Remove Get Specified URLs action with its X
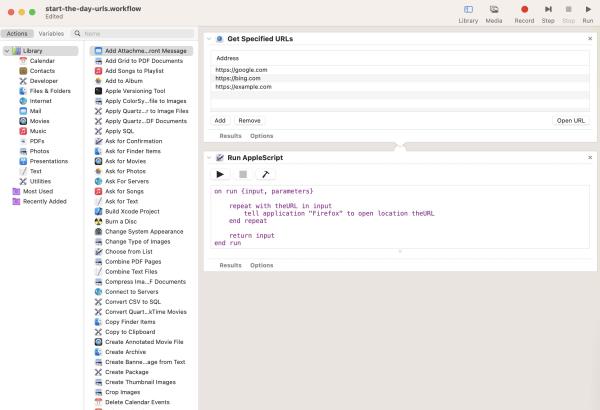This screenshot has width=600, height=410. click(590, 38)
